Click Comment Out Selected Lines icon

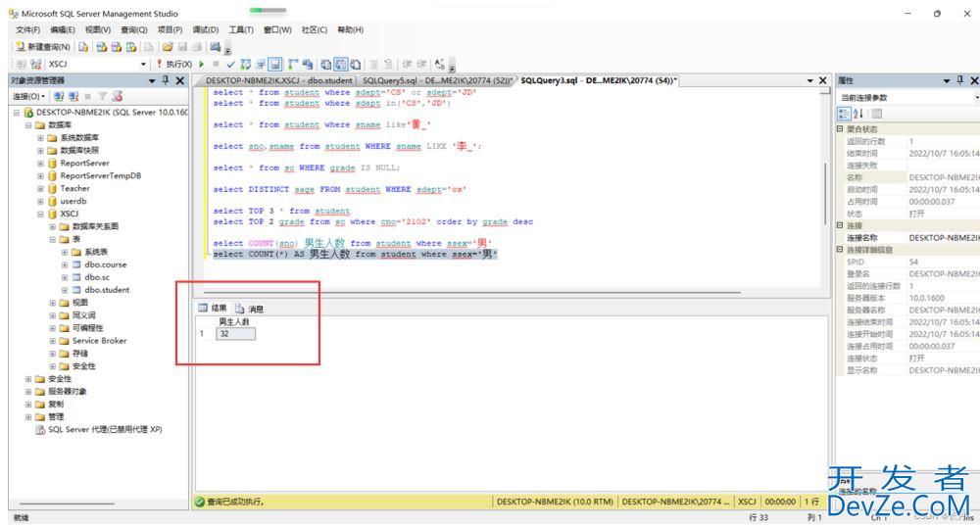point(373,64)
